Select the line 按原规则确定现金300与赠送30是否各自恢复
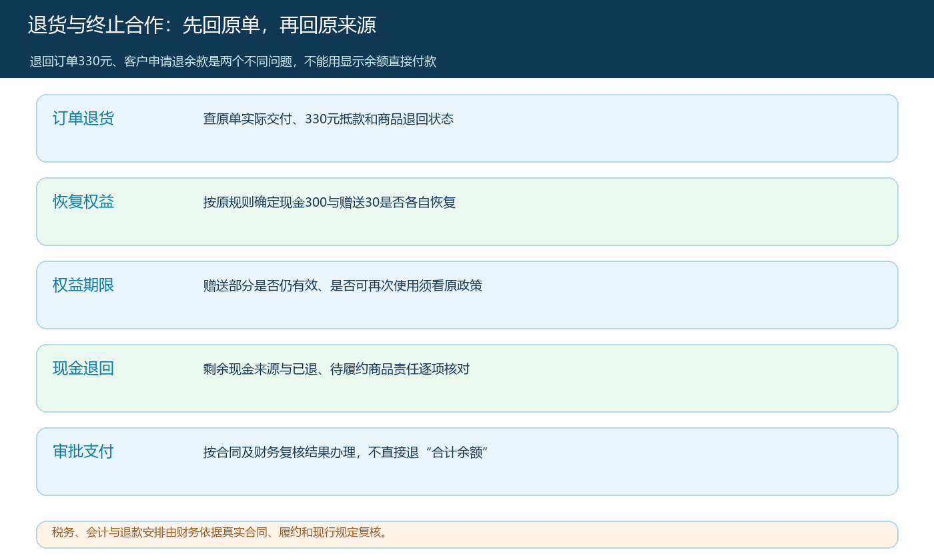The height and width of the screenshot is (560, 934). 330,203
